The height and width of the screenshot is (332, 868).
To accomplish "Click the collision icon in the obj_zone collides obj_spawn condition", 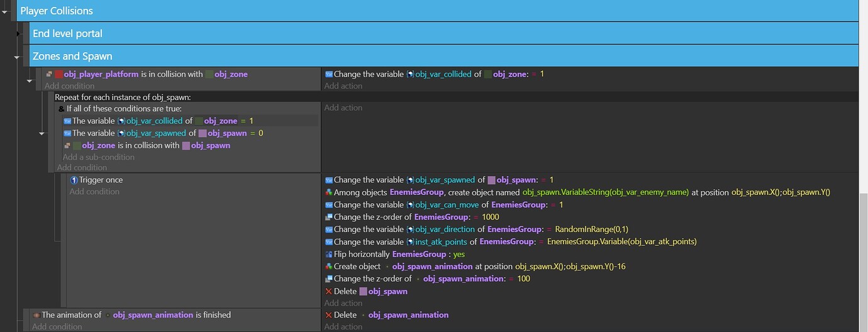I will (67, 146).
